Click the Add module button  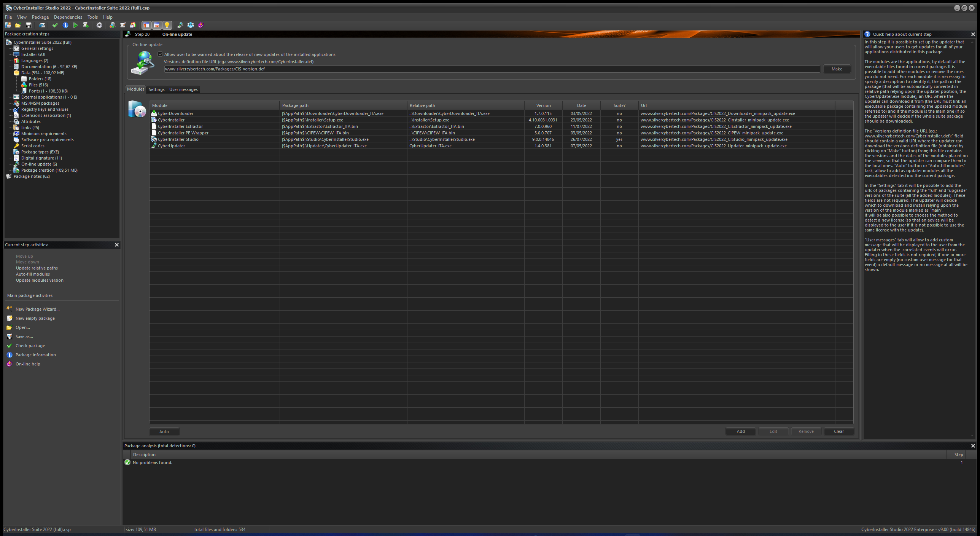tap(741, 431)
